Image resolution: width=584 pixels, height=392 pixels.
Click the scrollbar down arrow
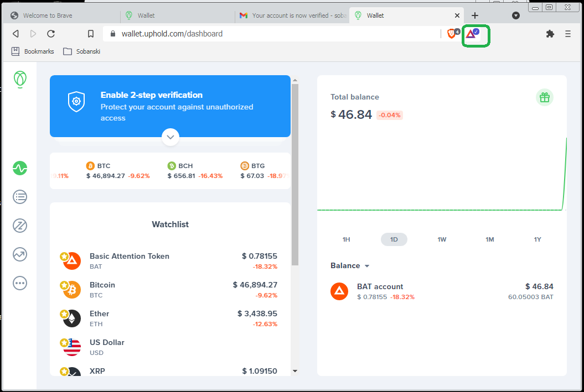pos(295,371)
